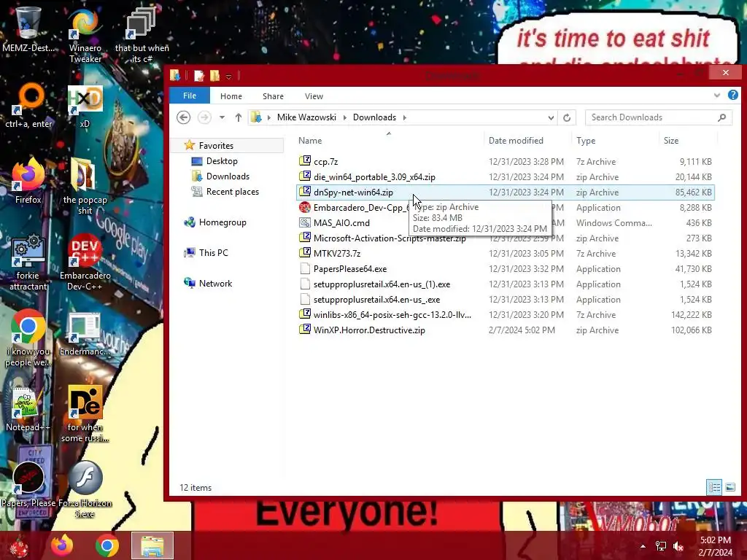The width and height of the screenshot is (747, 560).
Task: Click in Search Downloads field
Action: 659,117
